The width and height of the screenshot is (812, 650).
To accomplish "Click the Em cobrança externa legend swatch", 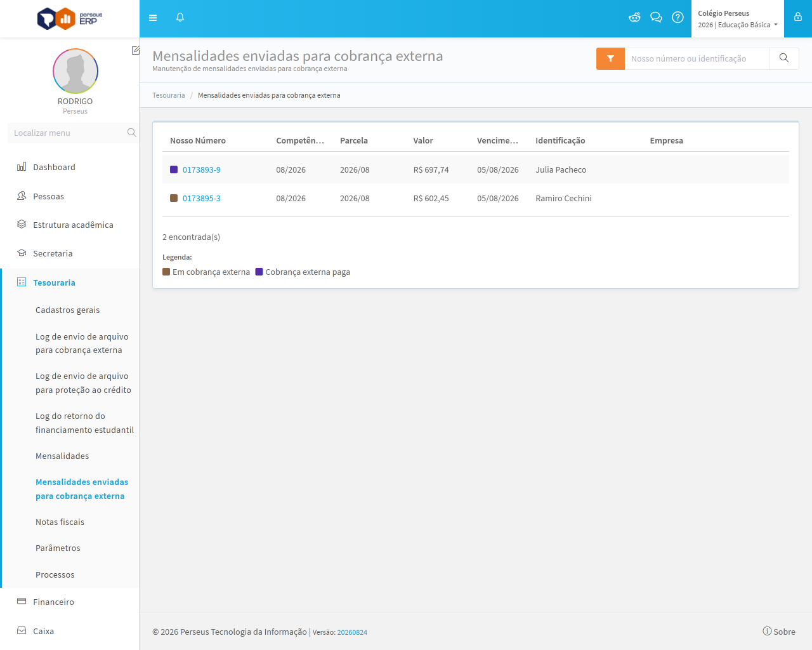I will click(x=166, y=272).
